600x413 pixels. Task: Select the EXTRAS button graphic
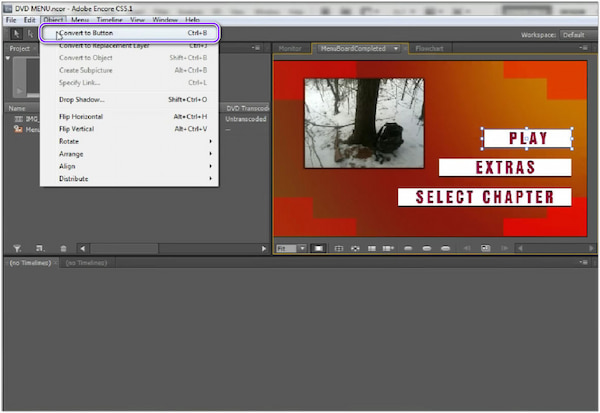(505, 167)
